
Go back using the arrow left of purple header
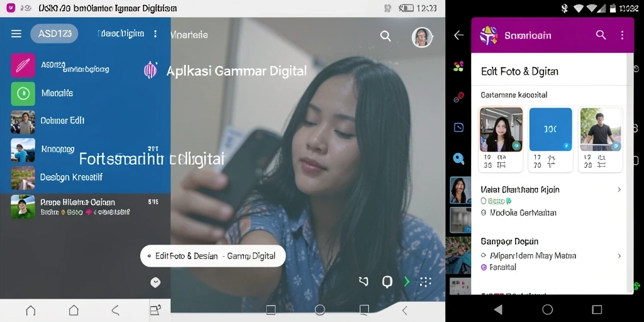[458, 35]
